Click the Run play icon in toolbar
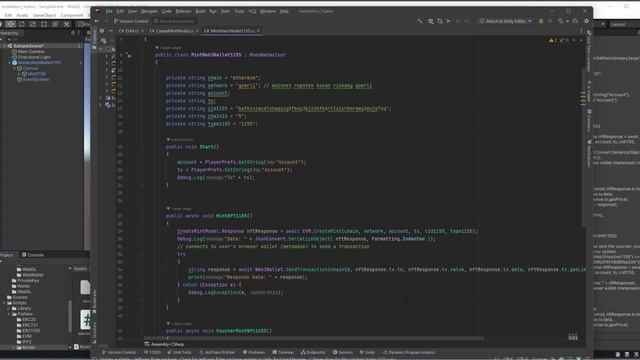Viewport: 640px width, 360px height. (449, 21)
